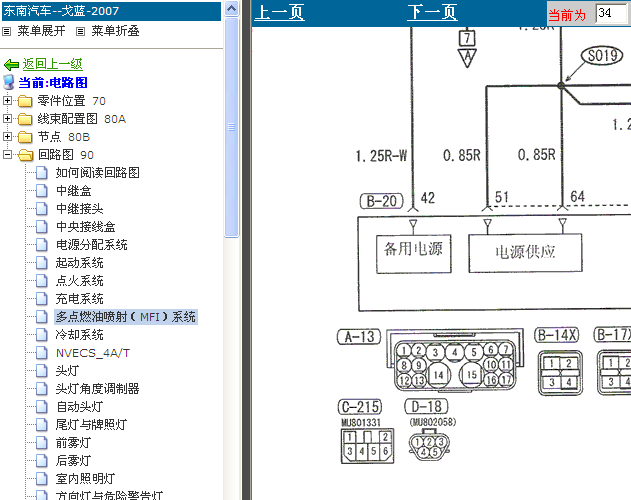Open 冷却系统 entry
Screen dimensions: 631x500
[80, 335]
